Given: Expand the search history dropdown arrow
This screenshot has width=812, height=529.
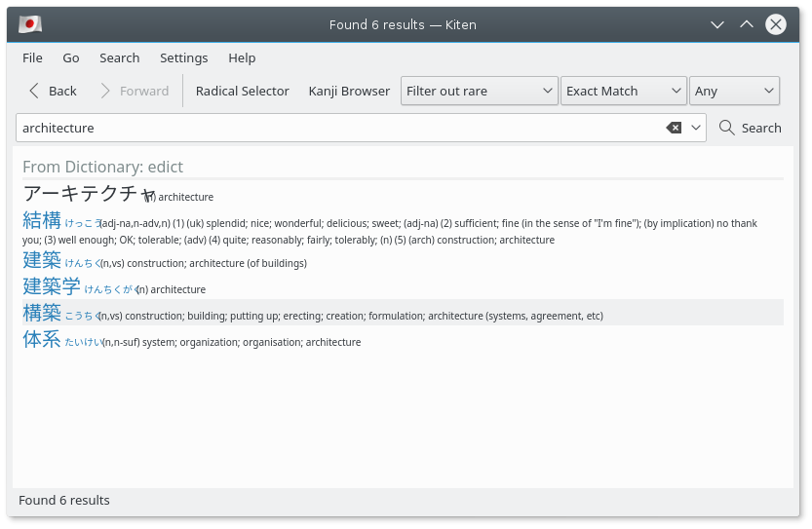Looking at the screenshot, I should click(696, 128).
